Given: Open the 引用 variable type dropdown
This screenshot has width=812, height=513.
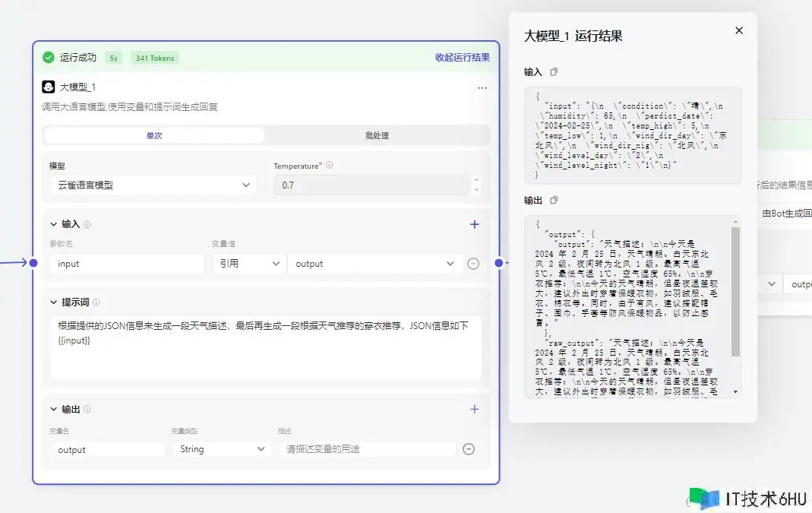Looking at the screenshot, I should click(248, 264).
